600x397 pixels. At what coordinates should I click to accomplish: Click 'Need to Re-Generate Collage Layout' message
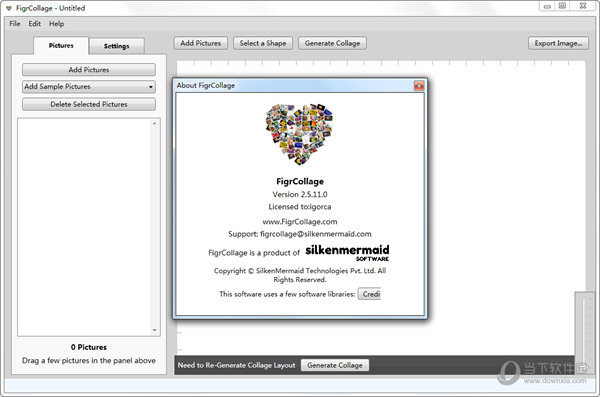pyautogui.click(x=236, y=365)
